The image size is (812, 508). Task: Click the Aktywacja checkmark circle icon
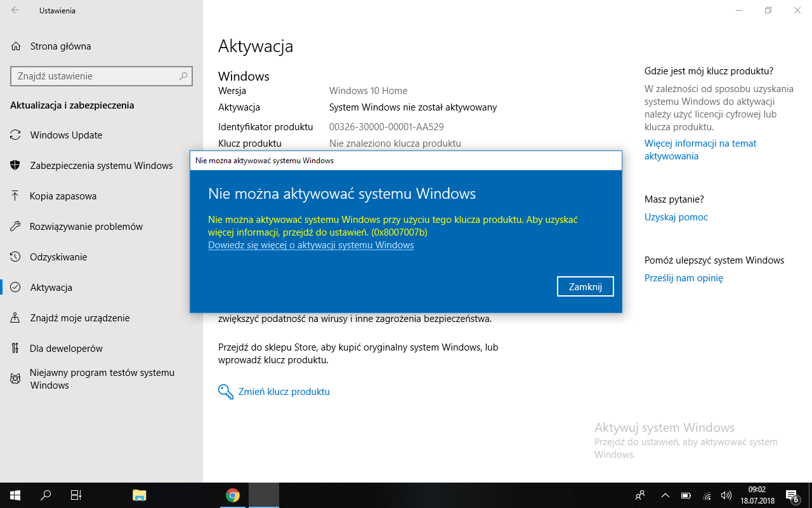point(16,287)
